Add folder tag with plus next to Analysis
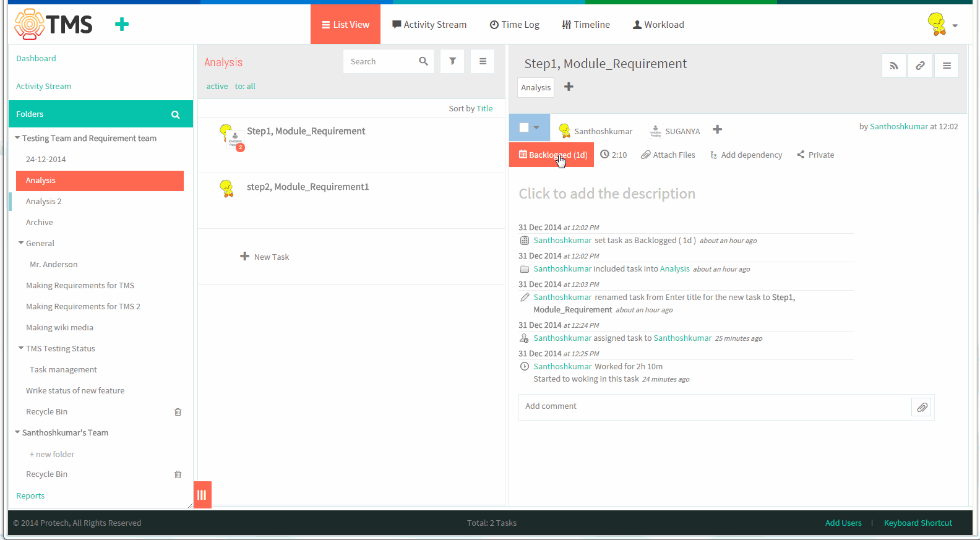 click(x=569, y=87)
